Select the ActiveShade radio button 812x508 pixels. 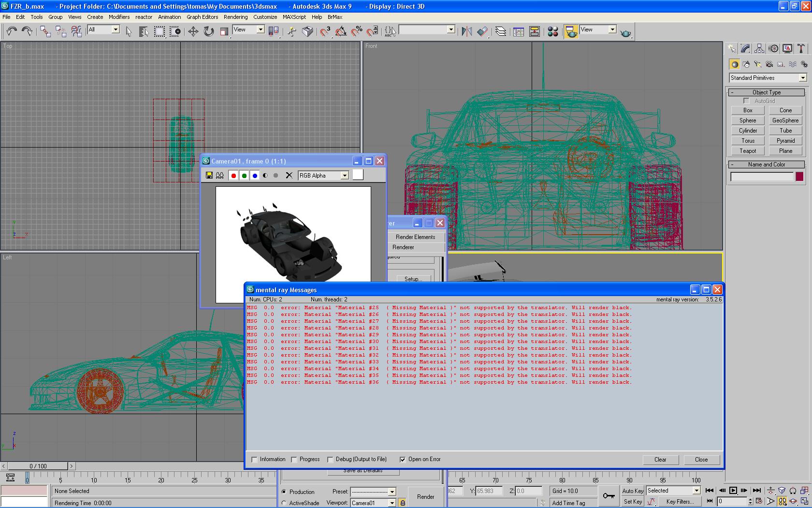(x=284, y=503)
